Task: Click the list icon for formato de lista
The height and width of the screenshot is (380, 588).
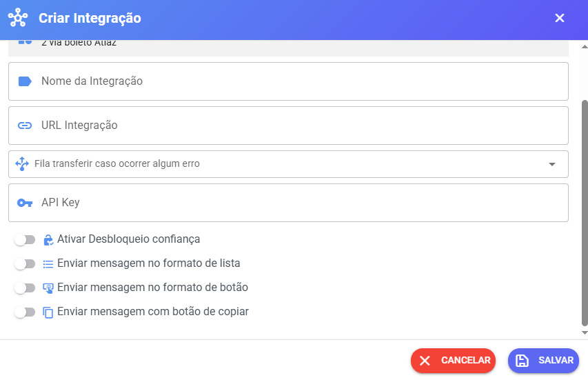Action: tap(48, 263)
